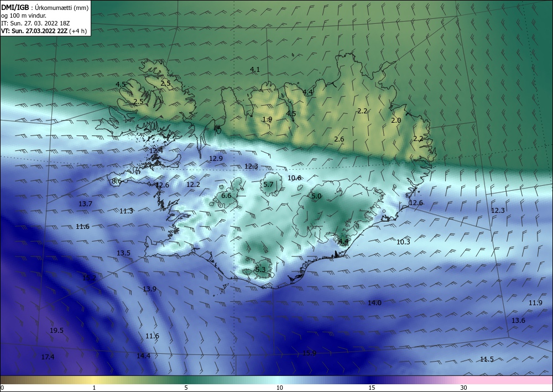Select the 2.0 value label

point(396,120)
